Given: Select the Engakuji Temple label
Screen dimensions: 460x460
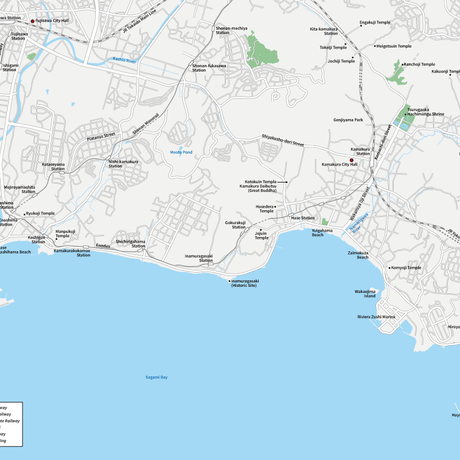Looking at the screenshot, I should click(x=375, y=22).
